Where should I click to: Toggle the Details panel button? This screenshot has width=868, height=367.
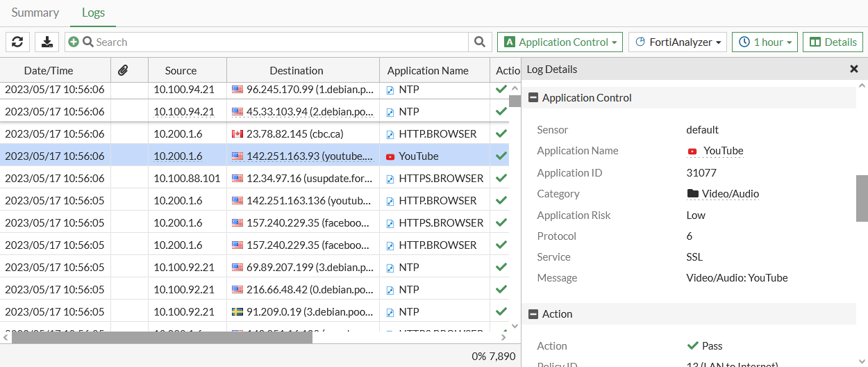pos(833,42)
